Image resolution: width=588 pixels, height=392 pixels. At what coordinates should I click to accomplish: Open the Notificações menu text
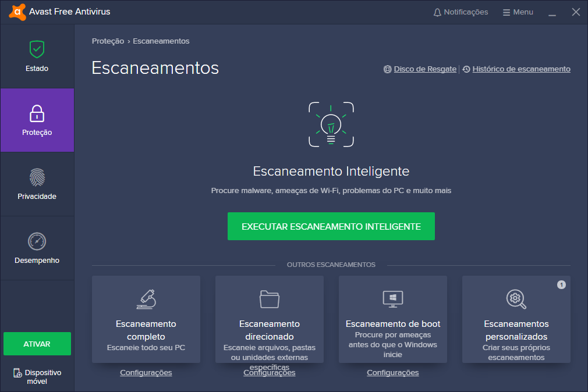466,12
